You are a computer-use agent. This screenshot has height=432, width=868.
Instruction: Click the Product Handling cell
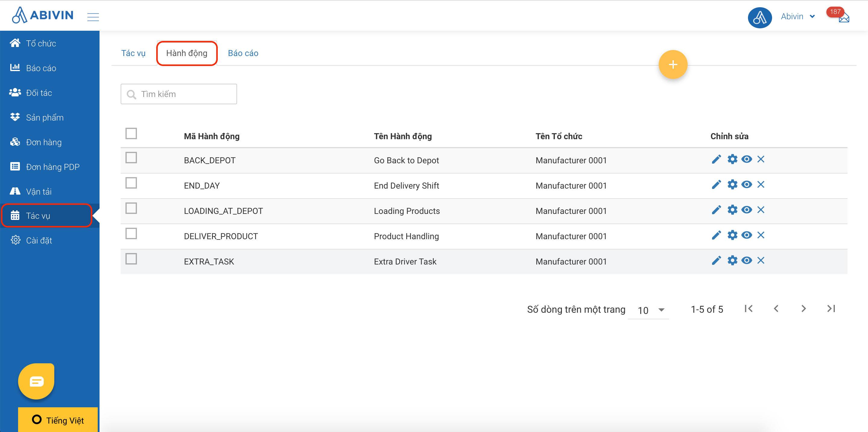(406, 236)
